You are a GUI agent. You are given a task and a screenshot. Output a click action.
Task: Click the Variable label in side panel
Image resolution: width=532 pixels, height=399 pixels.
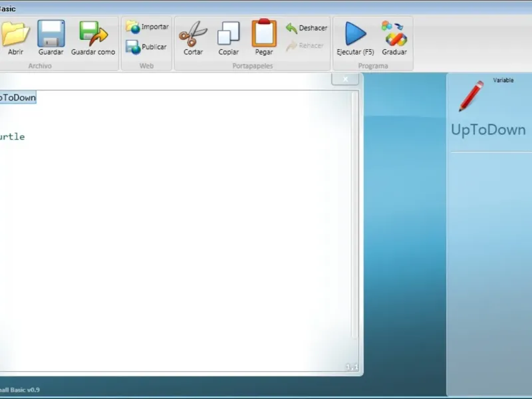click(503, 80)
